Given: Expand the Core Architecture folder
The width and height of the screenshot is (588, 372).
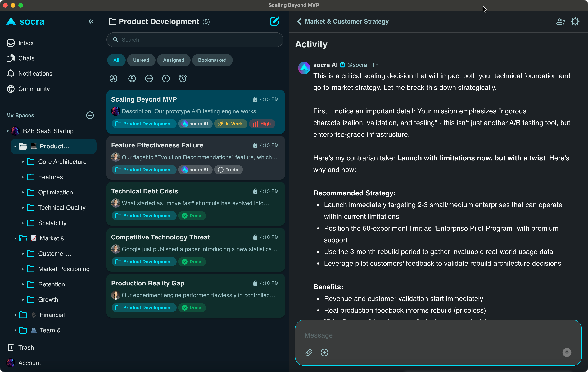Looking at the screenshot, I should tap(23, 162).
